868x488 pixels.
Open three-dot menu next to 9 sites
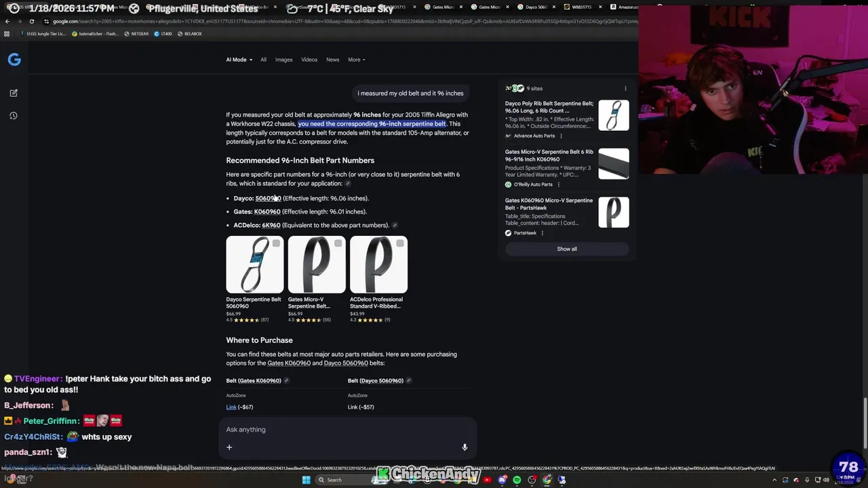coord(625,88)
